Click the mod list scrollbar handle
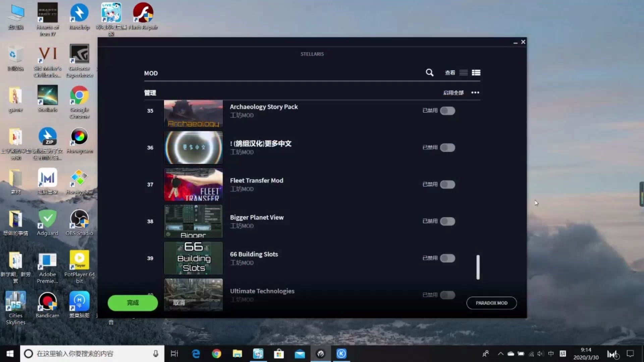Image resolution: width=644 pixels, height=362 pixels. tap(478, 267)
